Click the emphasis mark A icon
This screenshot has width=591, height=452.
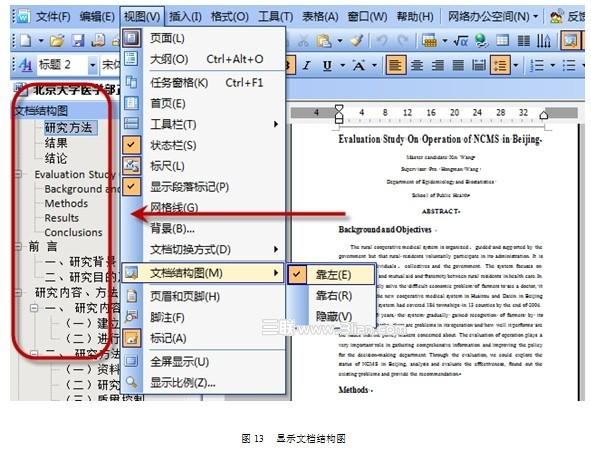(x=358, y=66)
